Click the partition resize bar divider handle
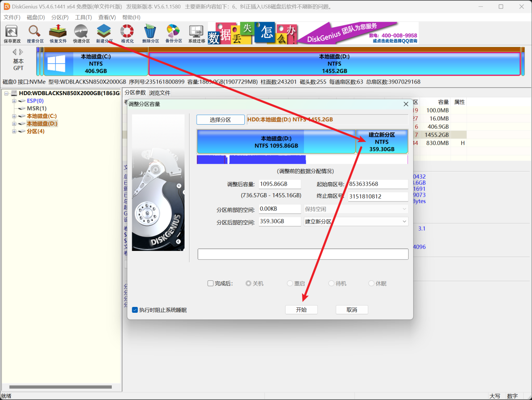 click(356, 142)
